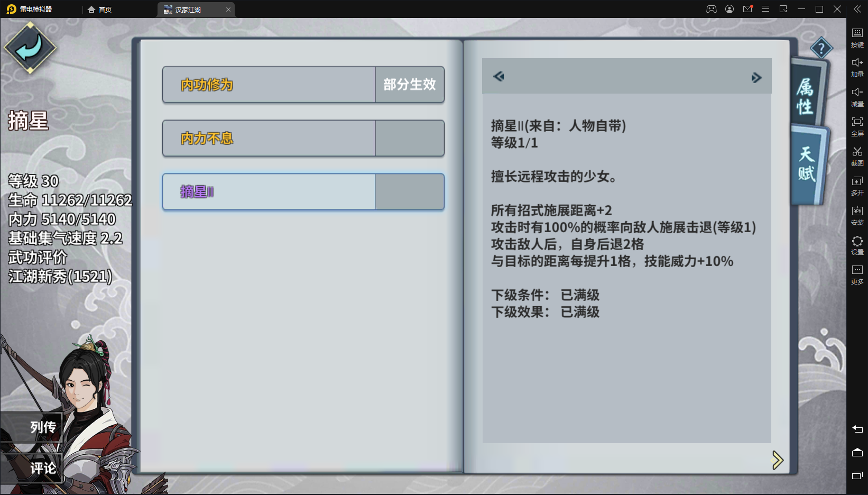Open the 评论 comments button
Viewport: 868px width, 495px height.
(x=32, y=468)
